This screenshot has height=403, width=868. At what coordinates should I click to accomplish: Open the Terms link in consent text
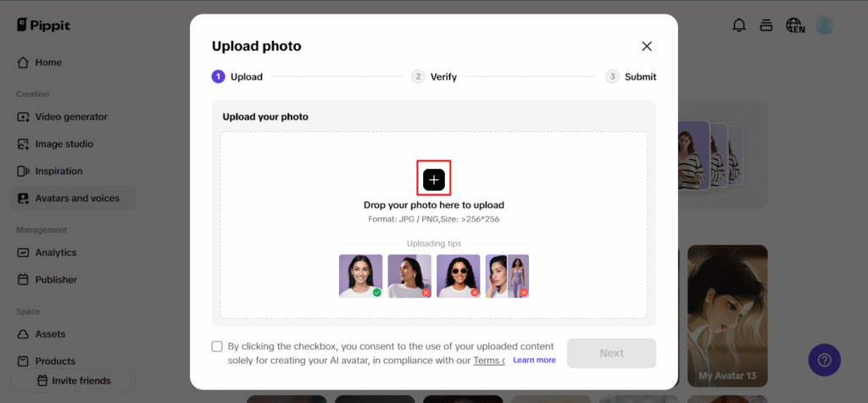tap(489, 361)
